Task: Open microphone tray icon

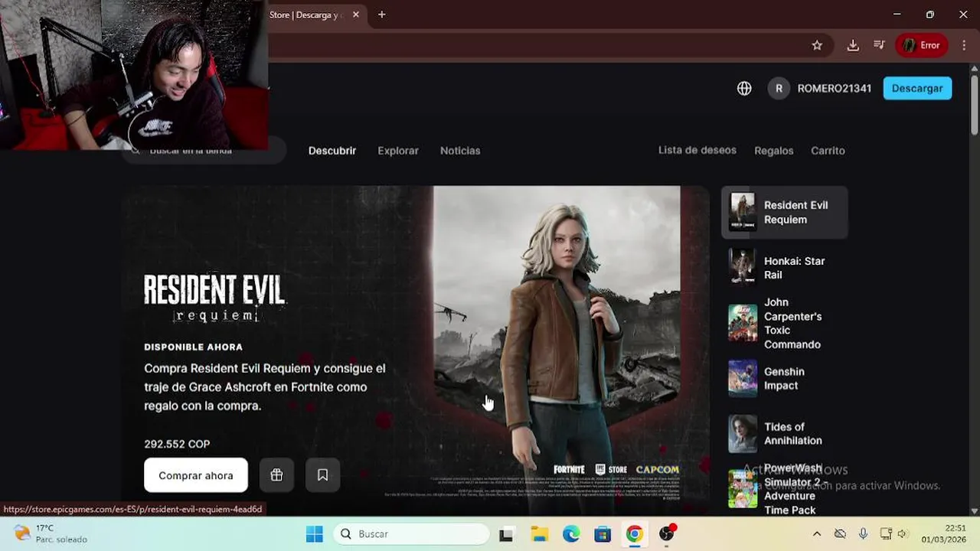Action: click(863, 534)
